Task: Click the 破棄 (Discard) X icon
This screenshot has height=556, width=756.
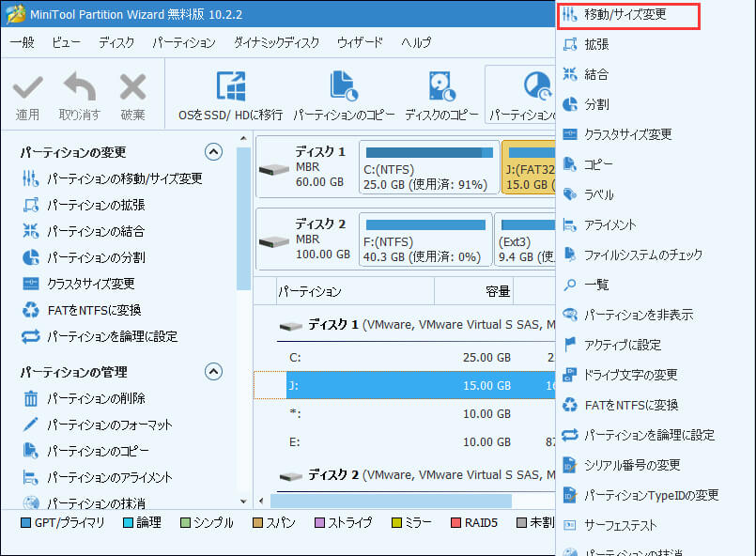Action: 132,88
